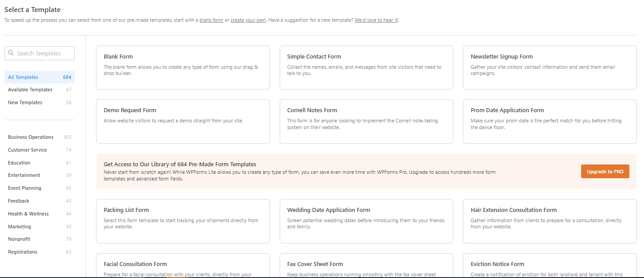Select the Nonprofit category
Screen dimensions: 644x278
point(39,239)
